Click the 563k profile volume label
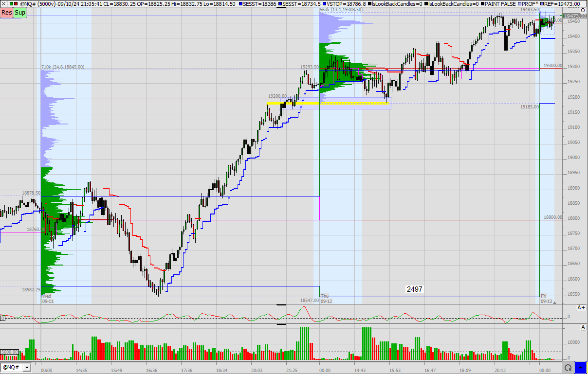 point(341,10)
